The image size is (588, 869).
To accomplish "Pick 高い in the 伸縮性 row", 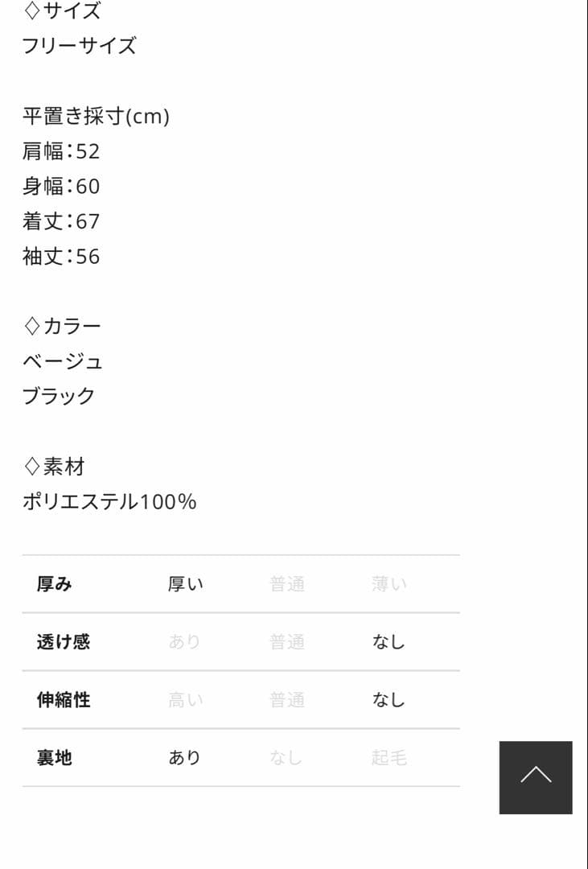I will (186, 700).
